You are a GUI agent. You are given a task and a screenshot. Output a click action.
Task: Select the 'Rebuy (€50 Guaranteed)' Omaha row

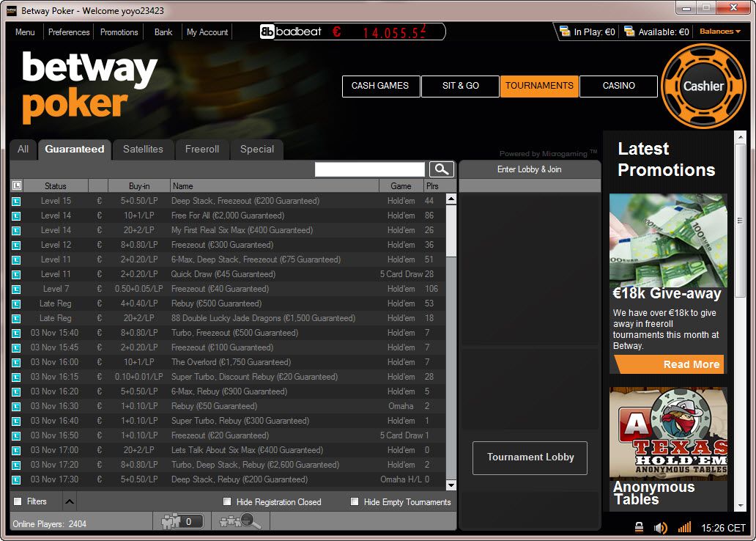point(228,406)
